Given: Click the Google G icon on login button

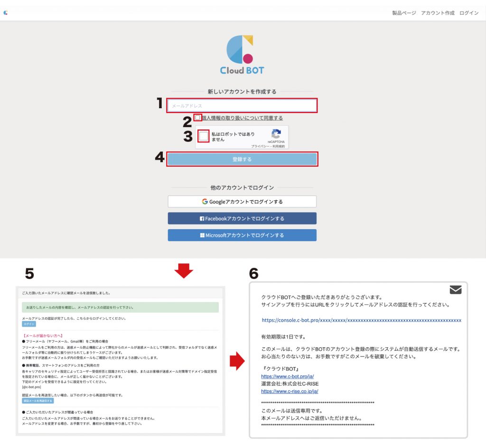Looking at the screenshot, I should tap(205, 202).
